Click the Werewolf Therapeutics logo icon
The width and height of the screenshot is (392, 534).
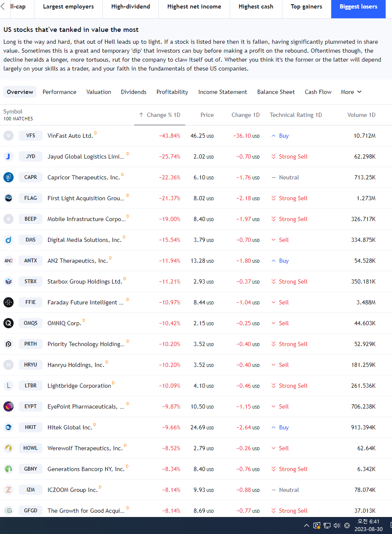coord(8,448)
